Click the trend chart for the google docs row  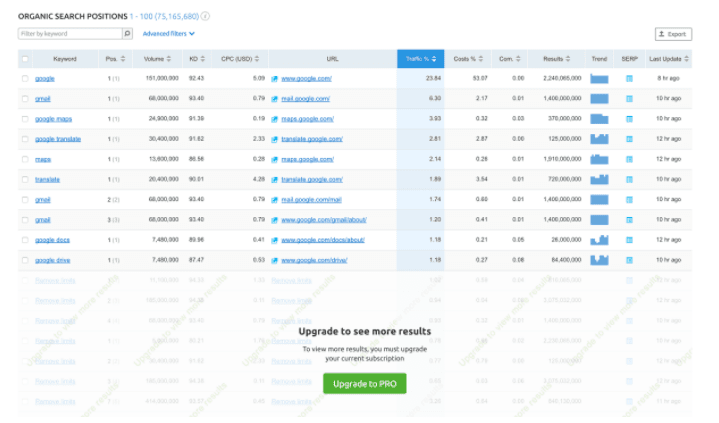pyautogui.click(x=599, y=240)
